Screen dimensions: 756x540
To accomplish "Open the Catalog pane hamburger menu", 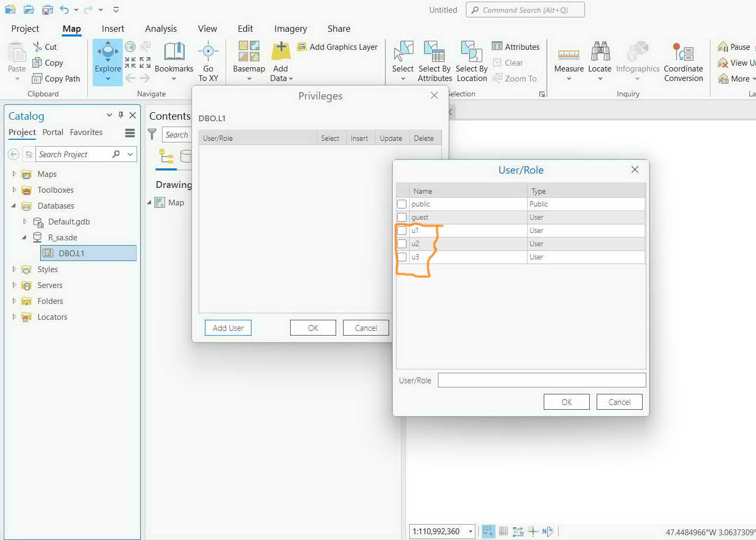I will [130, 133].
